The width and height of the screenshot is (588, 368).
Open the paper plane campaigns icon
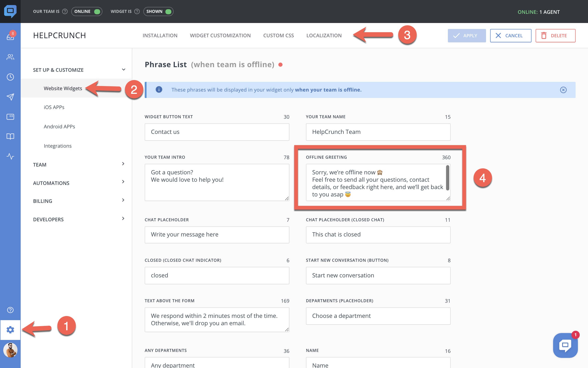[x=10, y=97]
